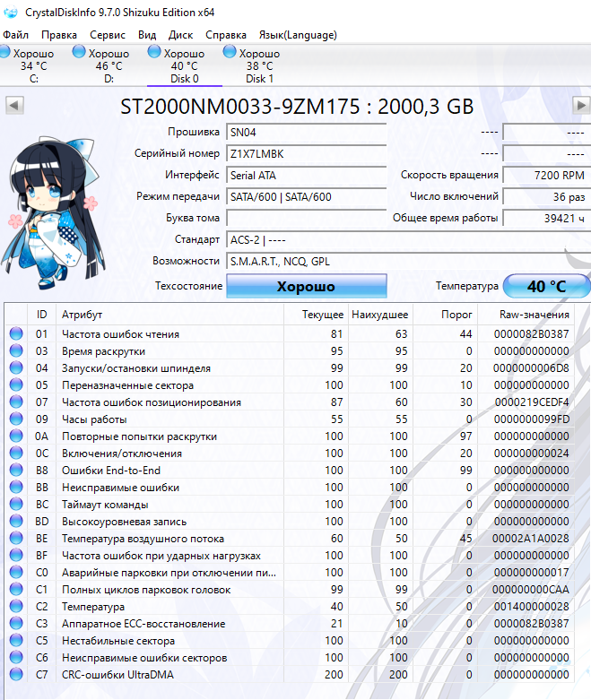
Task: Click the Serial ATA interface field
Action: (x=307, y=175)
